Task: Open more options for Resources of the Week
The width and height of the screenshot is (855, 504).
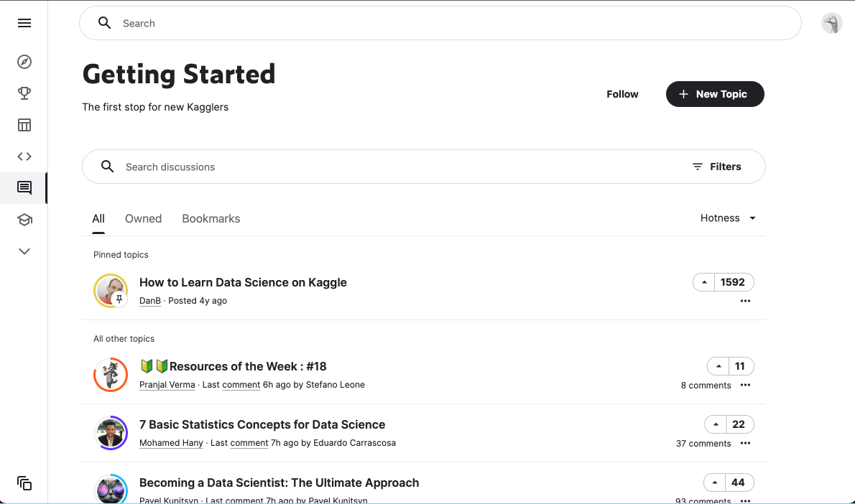Action: coord(745,385)
